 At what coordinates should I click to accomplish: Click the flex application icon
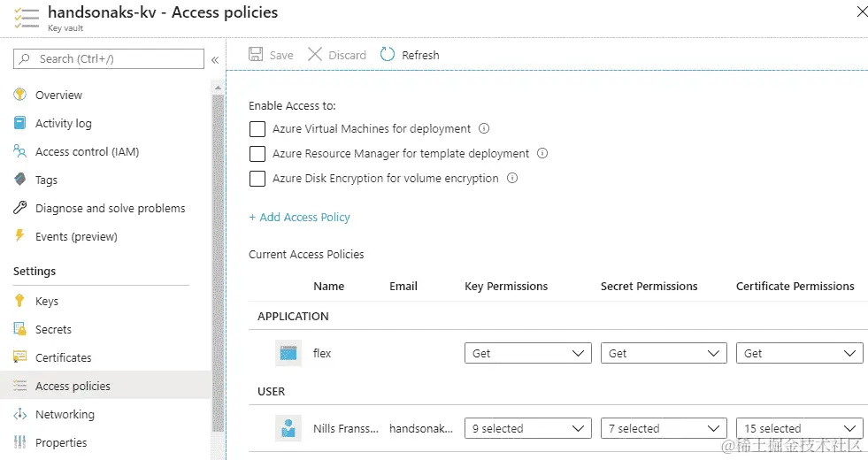click(288, 353)
